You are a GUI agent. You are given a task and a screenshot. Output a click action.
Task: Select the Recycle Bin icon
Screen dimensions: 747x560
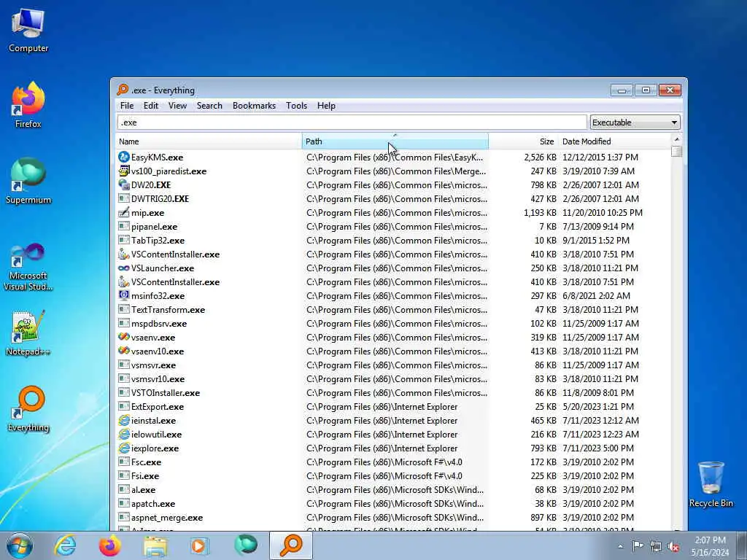coord(711,484)
